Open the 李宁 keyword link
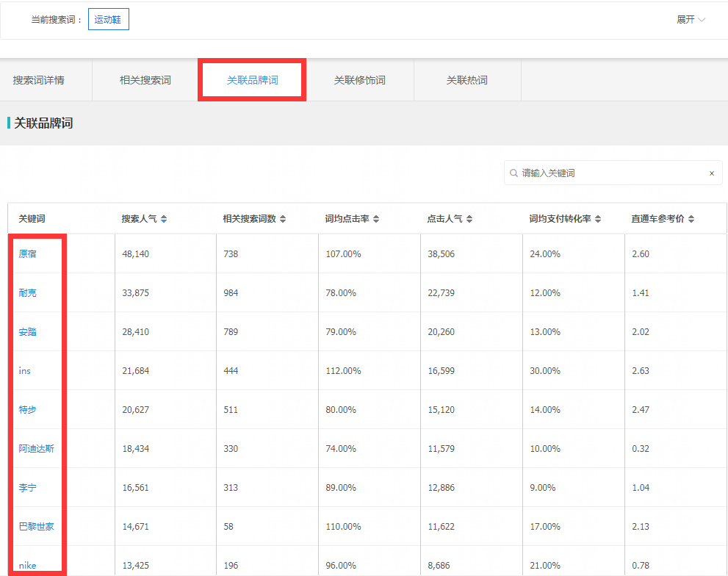Viewport: 728px width, 576px height. 27,488
